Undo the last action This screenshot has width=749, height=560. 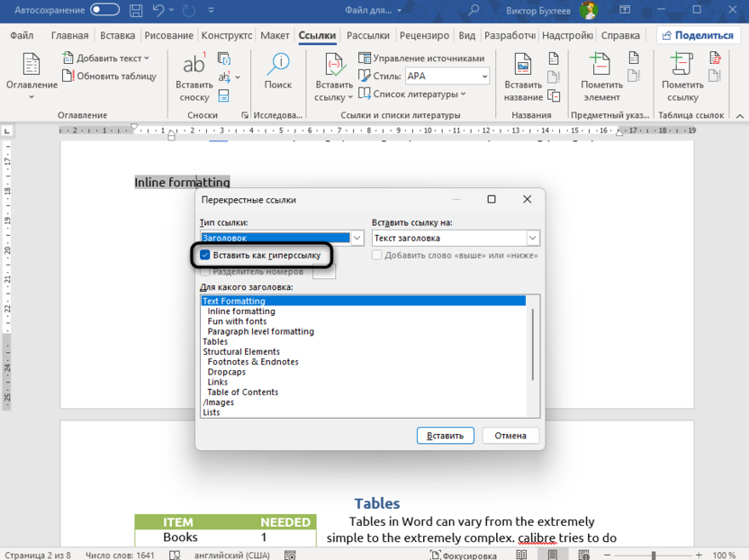coord(158,10)
